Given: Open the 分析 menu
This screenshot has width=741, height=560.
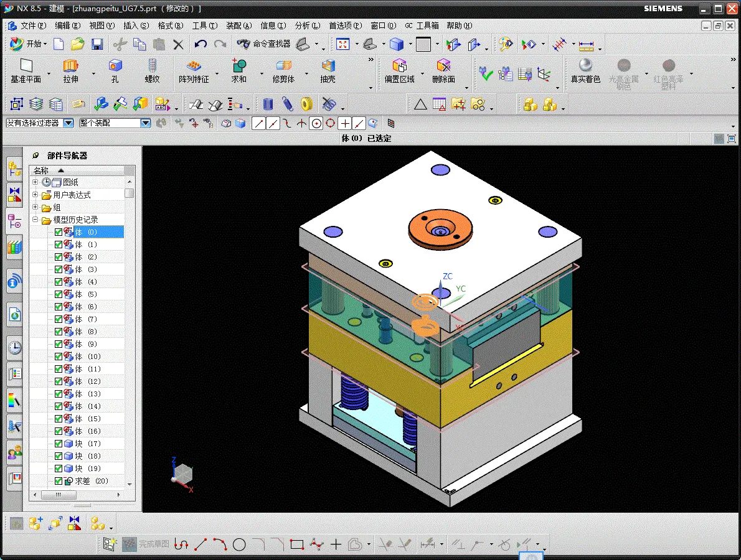Looking at the screenshot, I should point(307,26).
